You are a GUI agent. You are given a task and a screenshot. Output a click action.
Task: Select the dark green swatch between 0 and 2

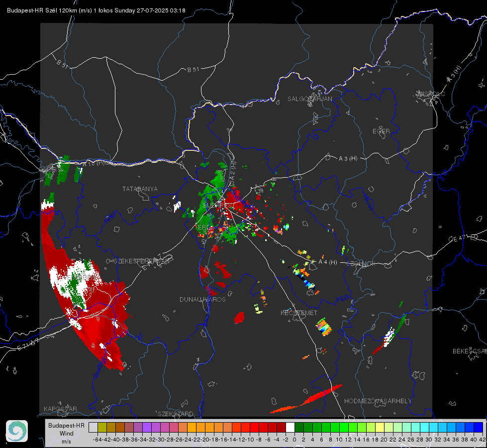(x=299, y=428)
